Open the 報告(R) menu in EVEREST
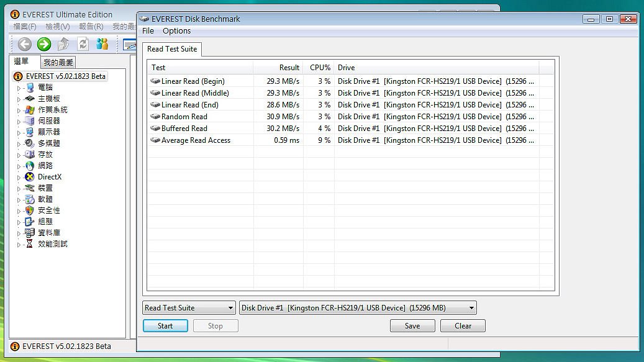Image resolution: width=644 pixels, height=362 pixels. coord(91,26)
